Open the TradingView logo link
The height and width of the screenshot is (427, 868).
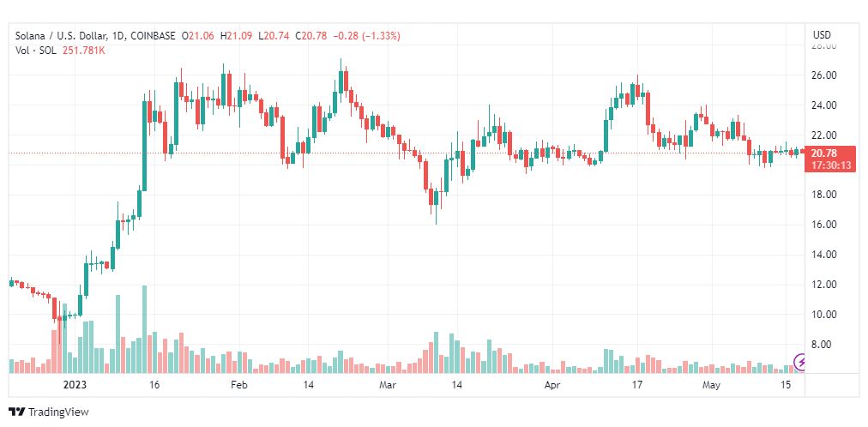pos(49,412)
